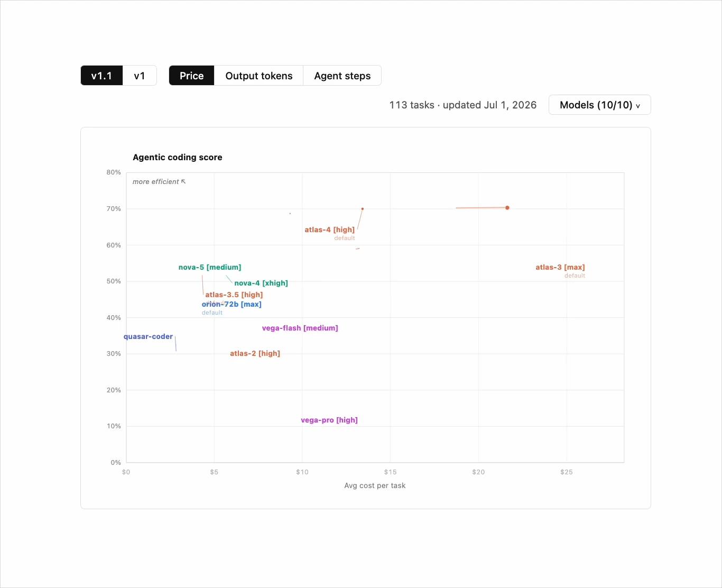Click the 'Agentic coding score' chart title
Image resolution: width=722 pixels, height=588 pixels.
coord(178,157)
